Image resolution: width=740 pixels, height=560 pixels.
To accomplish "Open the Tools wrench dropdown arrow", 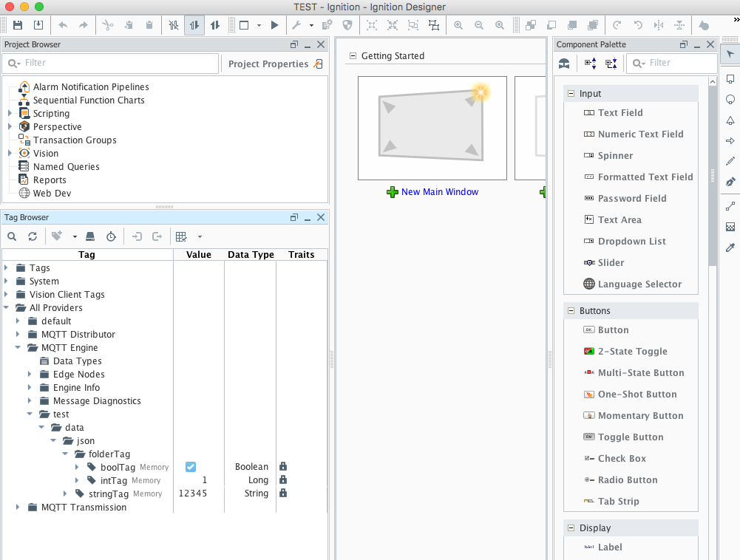I will [311, 25].
